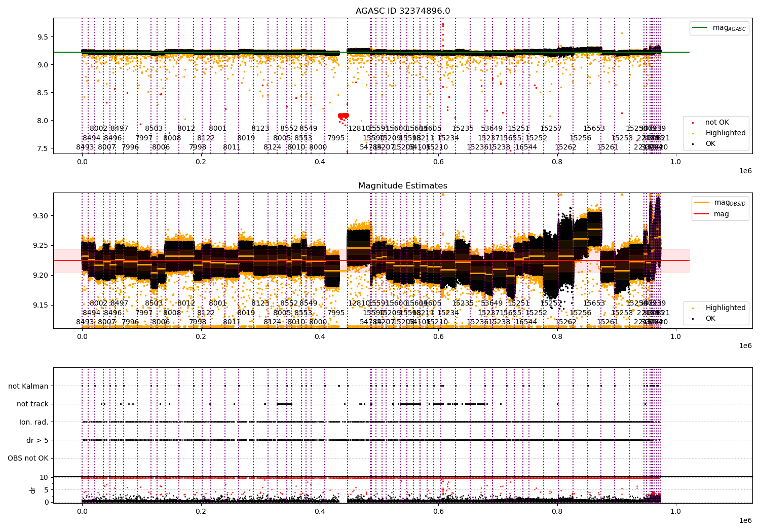Click obsid label 8123 in the top plot
Screen dimensions: 760x532
[260, 129]
